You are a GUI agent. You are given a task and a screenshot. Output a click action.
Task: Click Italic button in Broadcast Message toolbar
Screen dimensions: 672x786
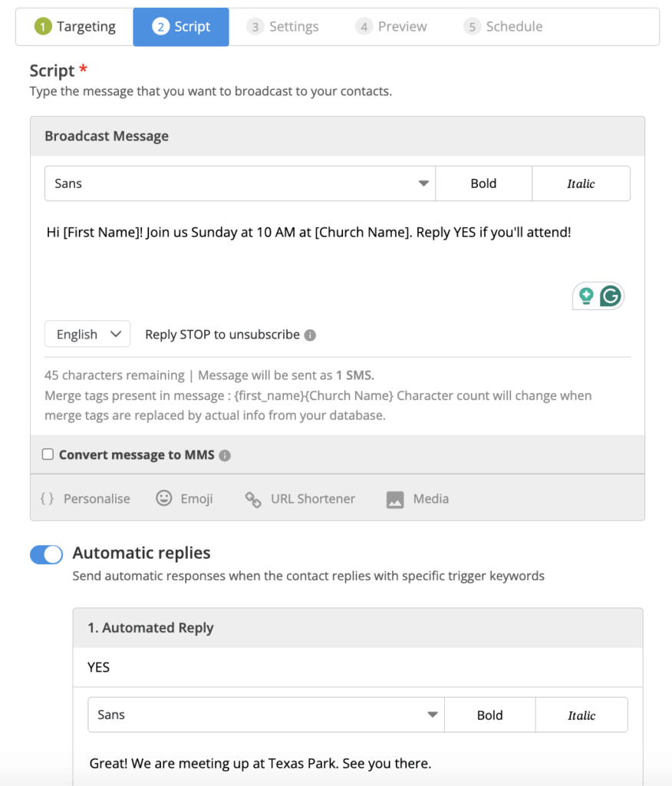click(x=581, y=183)
